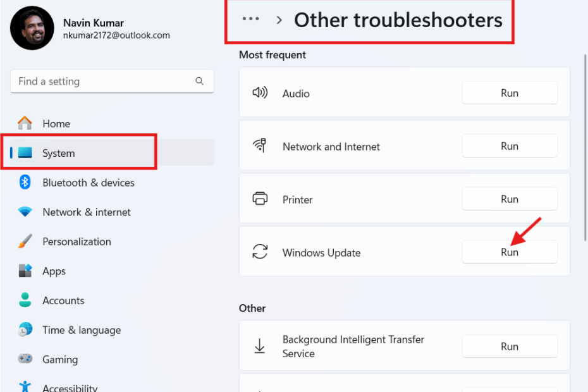This screenshot has width=588, height=392.
Task: Open Gaming settings
Action: (x=112, y=359)
